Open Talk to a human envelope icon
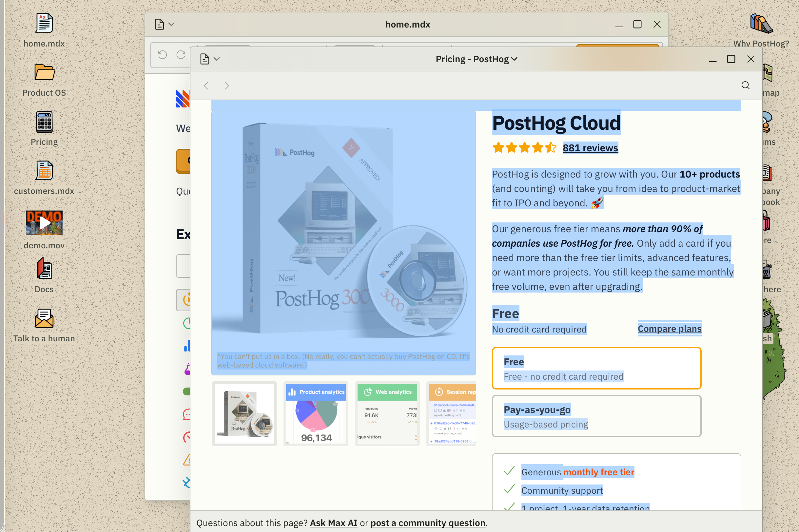The width and height of the screenshot is (799, 532). (x=44, y=318)
